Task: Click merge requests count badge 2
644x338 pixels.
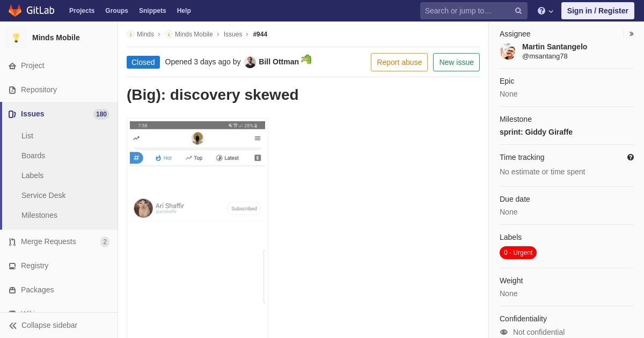Action: (105, 242)
